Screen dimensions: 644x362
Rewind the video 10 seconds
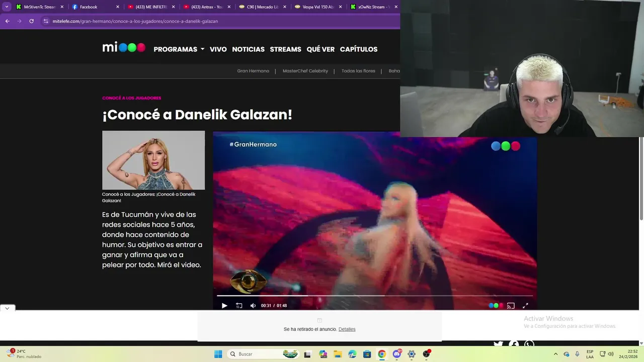(x=239, y=306)
